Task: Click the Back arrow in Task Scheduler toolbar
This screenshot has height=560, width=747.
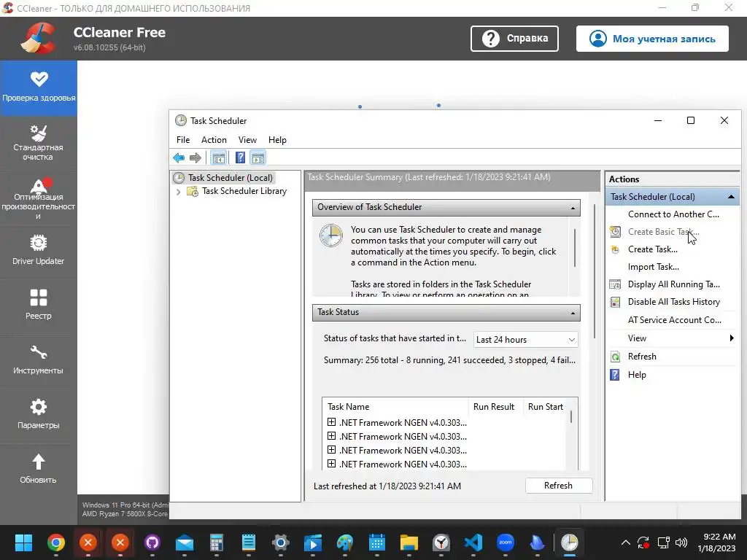Action: click(x=179, y=157)
